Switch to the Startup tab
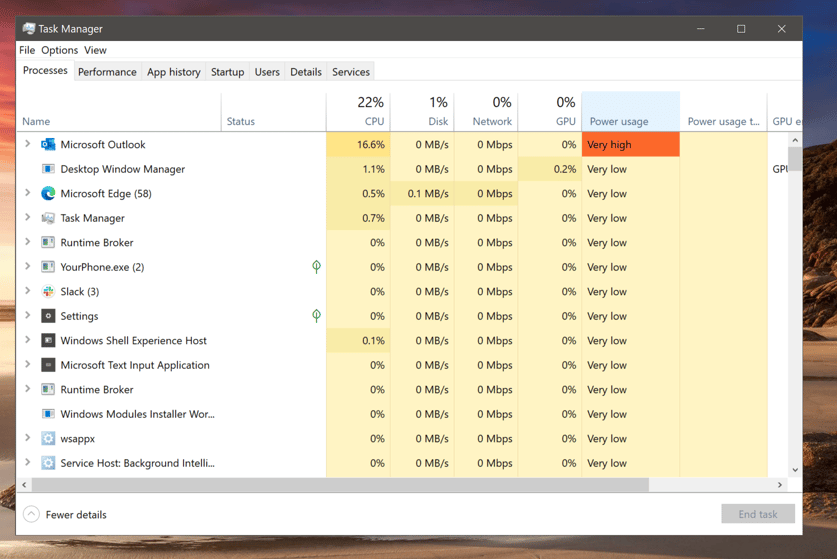The image size is (837, 559). pos(227,72)
